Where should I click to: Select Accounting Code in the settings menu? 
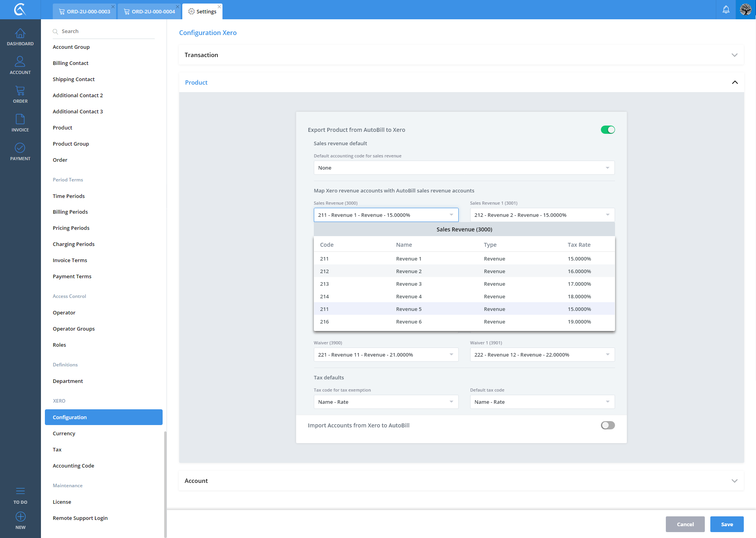point(73,466)
